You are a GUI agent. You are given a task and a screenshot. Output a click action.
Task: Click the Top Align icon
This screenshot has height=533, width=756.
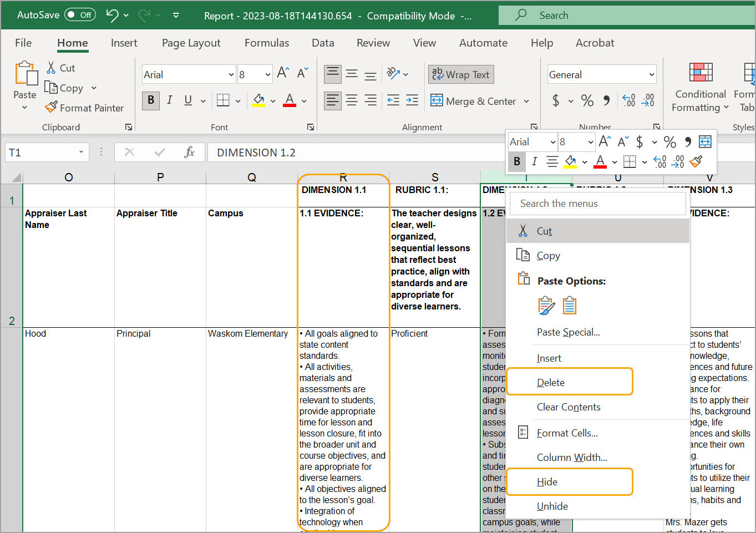click(333, 74)
